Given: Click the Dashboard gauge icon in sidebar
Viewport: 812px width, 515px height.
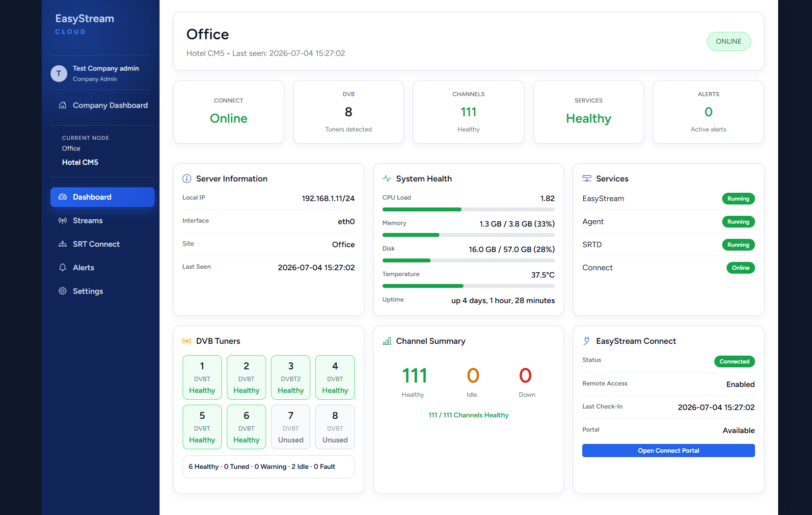Looking at the screenshot, I should point(62,197).
